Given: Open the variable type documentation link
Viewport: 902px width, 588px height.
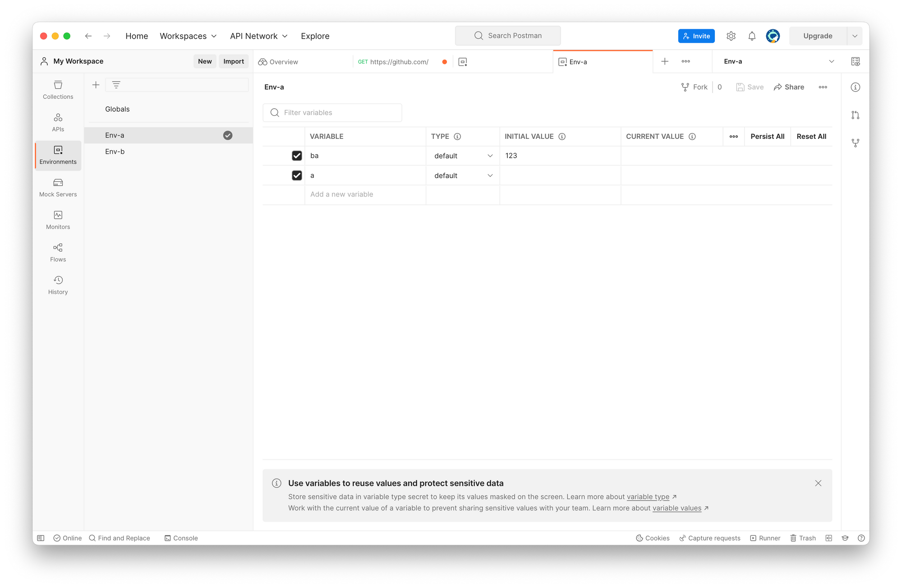Looking at the screenshot, I should pyautogui.click(x=648, y=496).
